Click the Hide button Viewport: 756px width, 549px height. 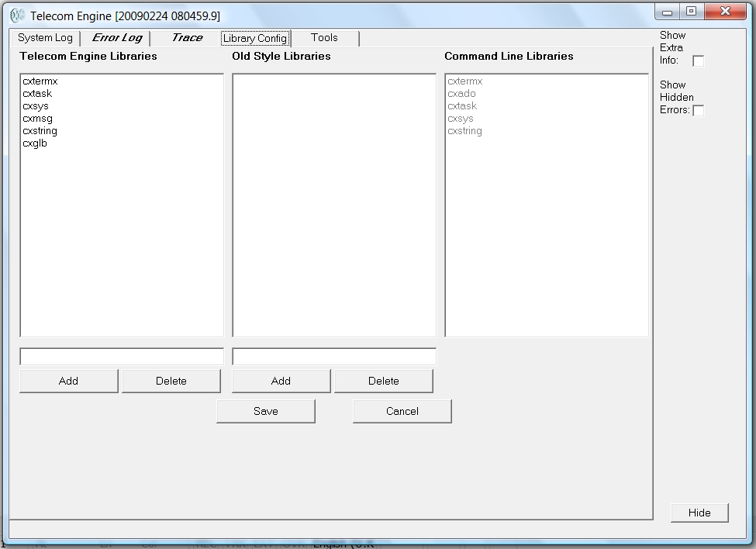click(x=699, y=513)
